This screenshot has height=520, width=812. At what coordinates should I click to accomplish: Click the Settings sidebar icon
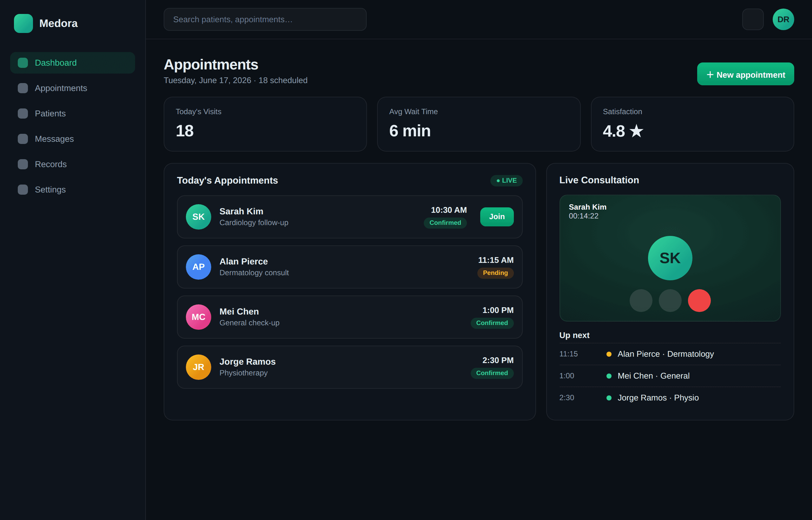[x=23, y=189]
